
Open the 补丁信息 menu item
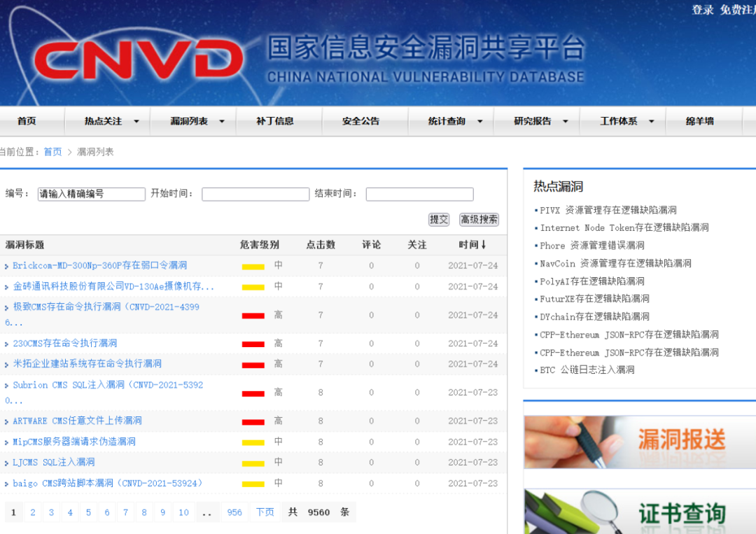[x=275, y=121]
